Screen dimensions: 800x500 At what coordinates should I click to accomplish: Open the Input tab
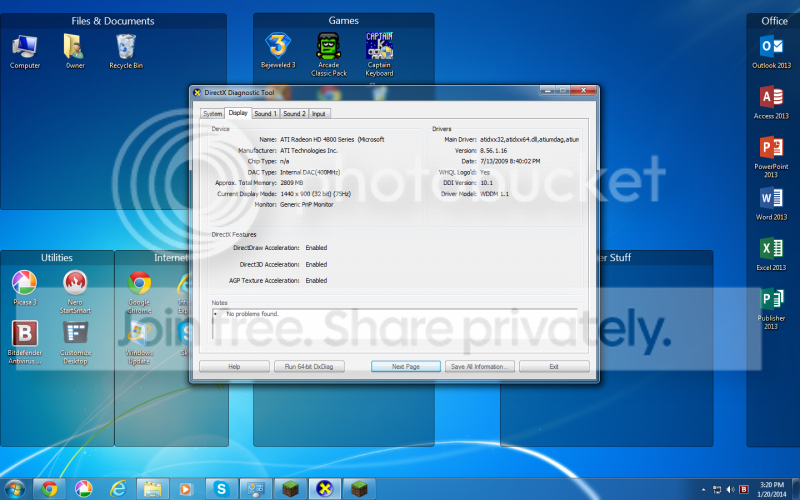click(319, 114)
